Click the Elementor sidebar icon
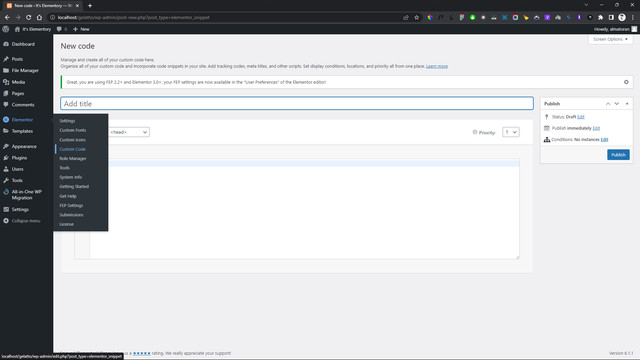640x360 pixels. (6, 120)
